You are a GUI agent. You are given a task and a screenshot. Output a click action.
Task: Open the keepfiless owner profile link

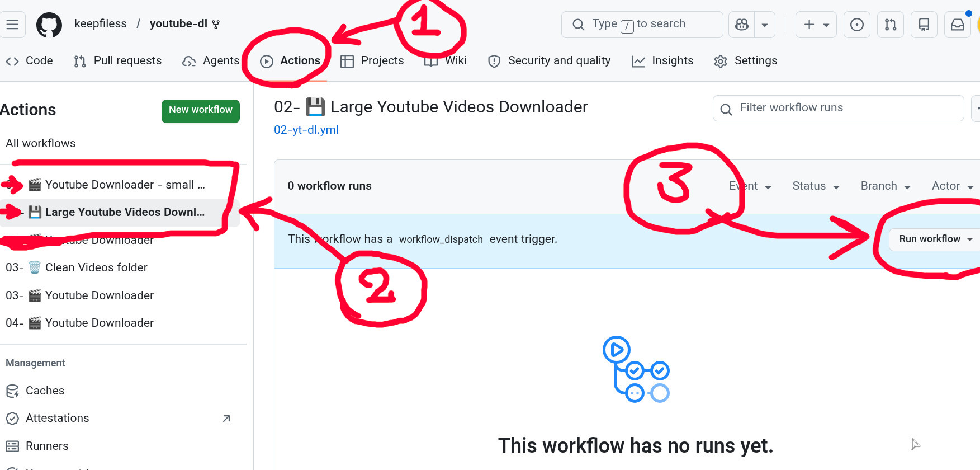101,23
